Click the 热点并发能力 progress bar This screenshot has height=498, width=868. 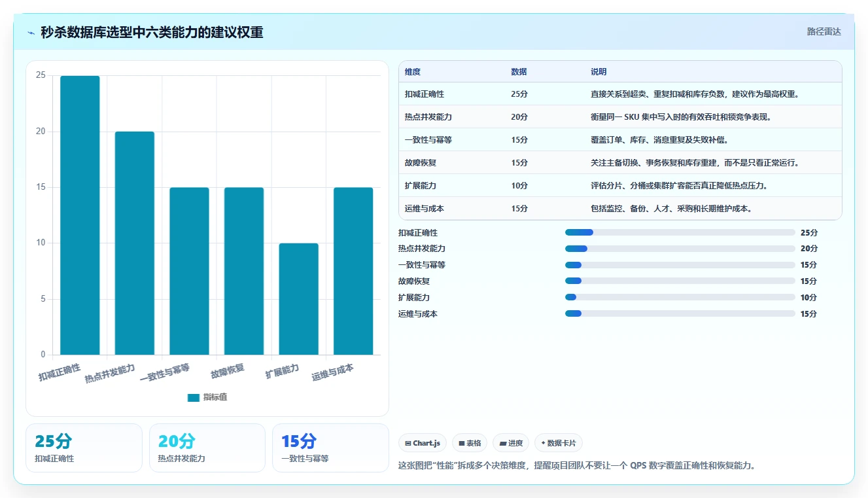click(680, 249)
